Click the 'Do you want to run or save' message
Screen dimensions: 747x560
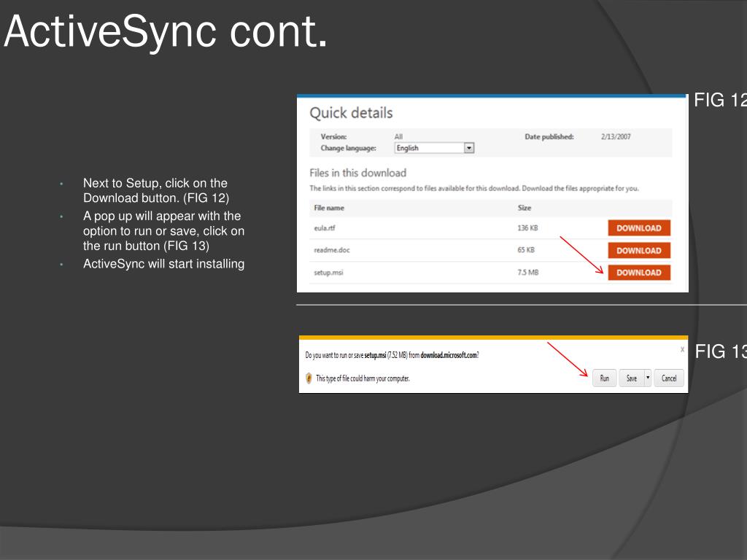tap(392, 355)
